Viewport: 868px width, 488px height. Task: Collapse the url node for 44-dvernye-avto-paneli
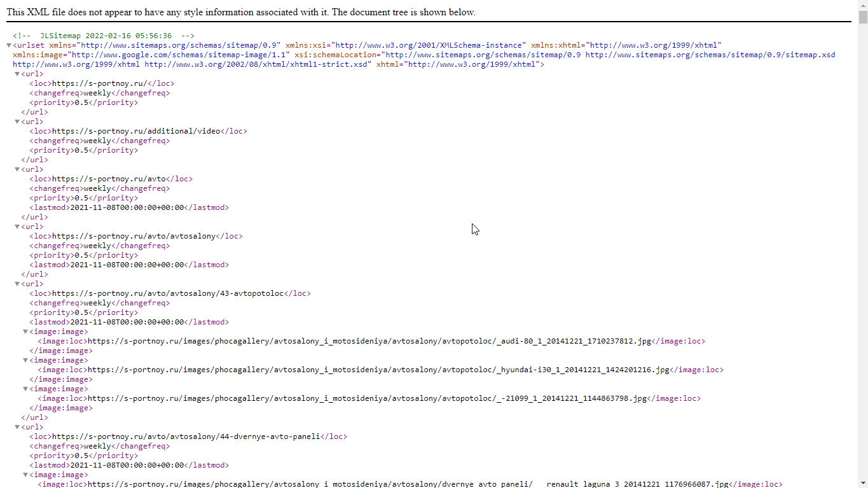click(x=18, y=428)
